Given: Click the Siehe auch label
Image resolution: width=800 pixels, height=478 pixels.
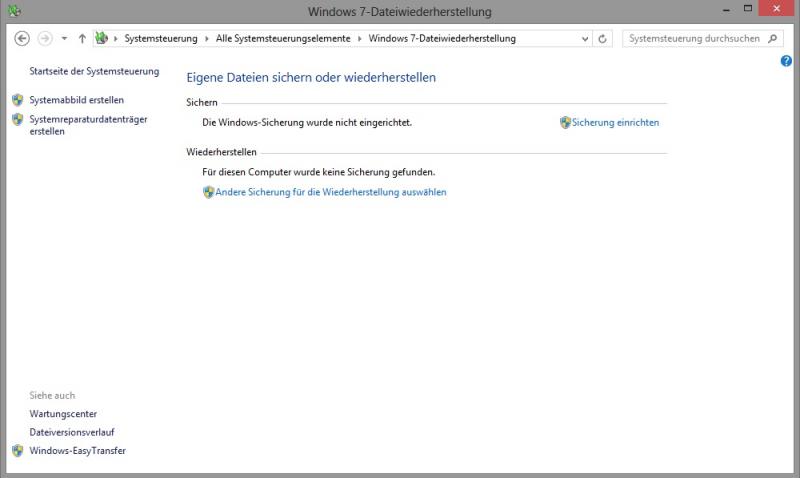Looking at the screenshot, I should 52,395.
